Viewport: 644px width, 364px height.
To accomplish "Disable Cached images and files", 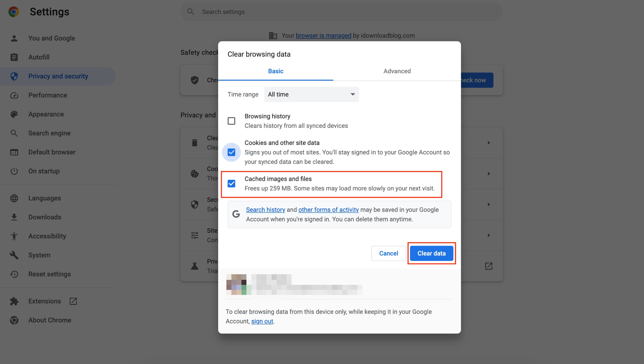I will (231, 183).
